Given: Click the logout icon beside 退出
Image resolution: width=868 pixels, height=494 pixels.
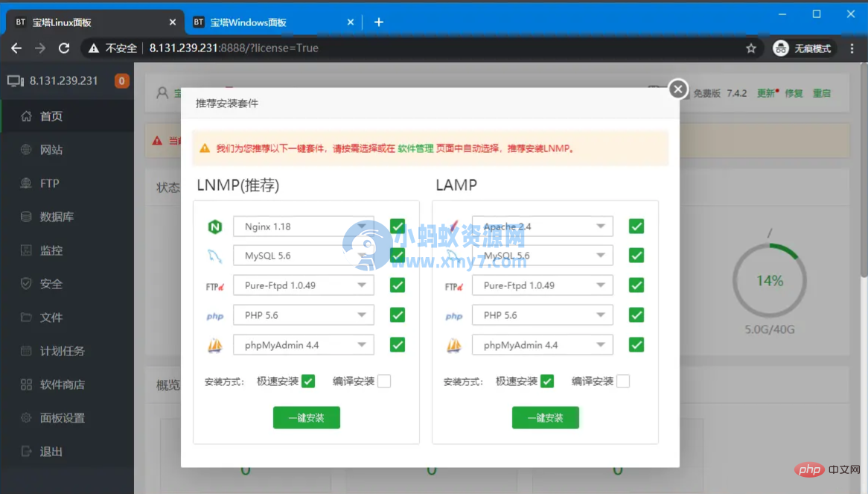Looking at the screenshot, I should 26,452.
